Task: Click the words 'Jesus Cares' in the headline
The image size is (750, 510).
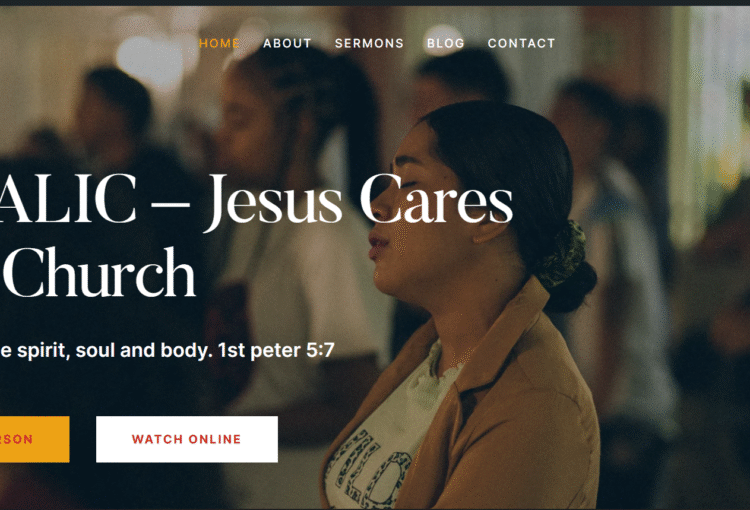Action: pyautogui.click(x=359, y=201)
